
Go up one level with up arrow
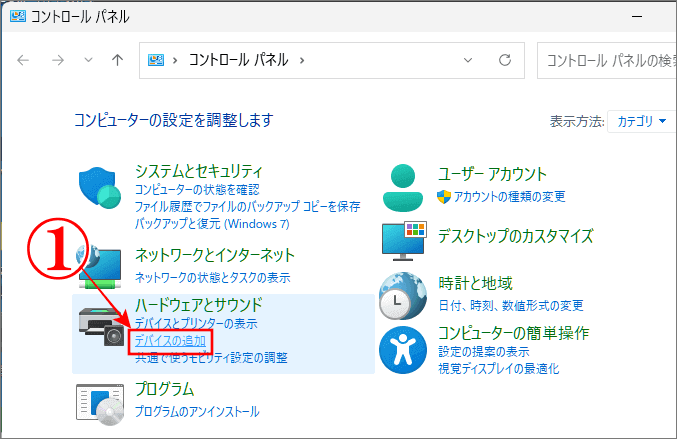point(117,60)
